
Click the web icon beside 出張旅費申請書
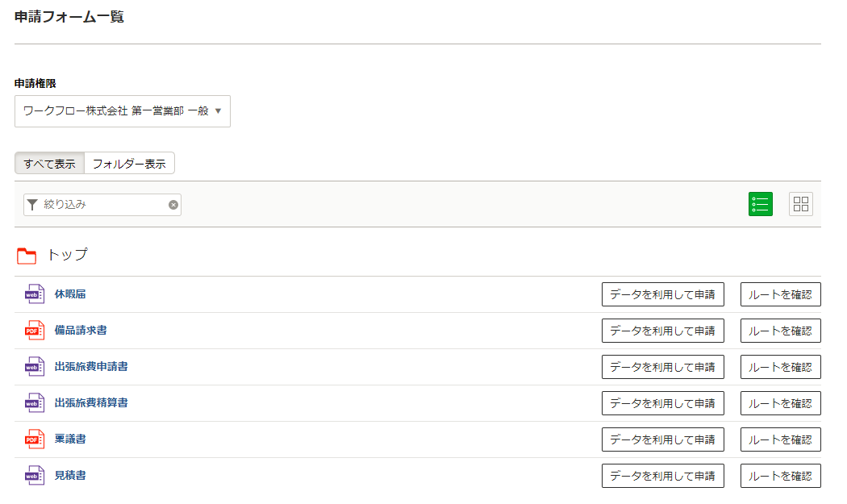(x=35, y=367)
